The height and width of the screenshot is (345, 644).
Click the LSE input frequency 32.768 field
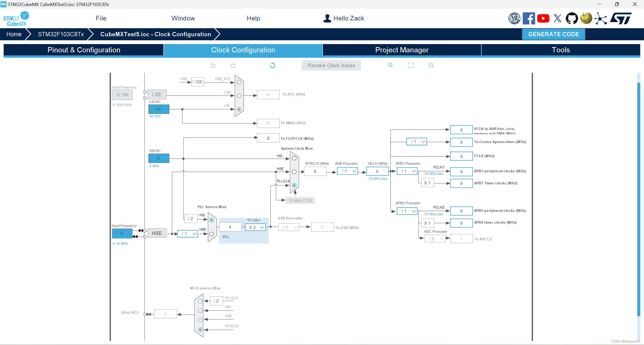point(122,95)
